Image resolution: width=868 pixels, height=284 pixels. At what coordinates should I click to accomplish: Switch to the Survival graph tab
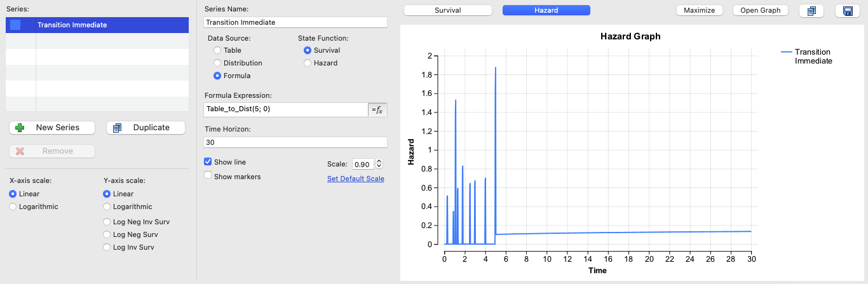[x=447, y=10]
